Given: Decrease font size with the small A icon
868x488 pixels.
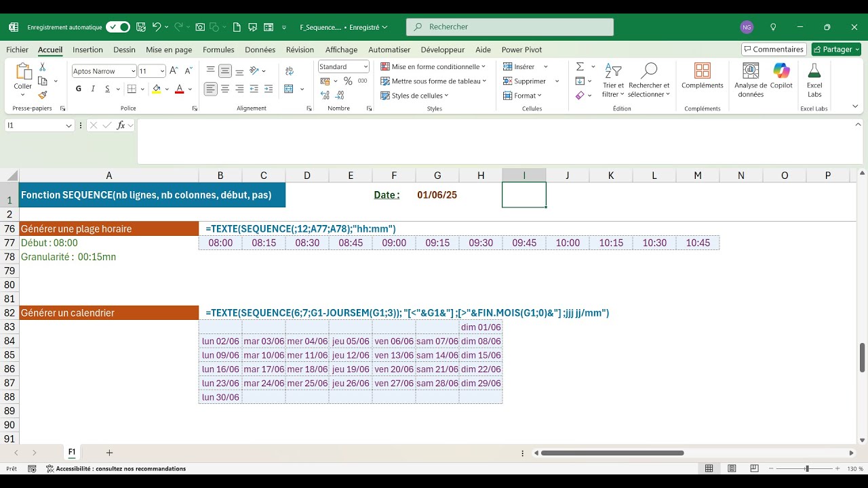Looking at the screenshot, I should (x=187, y=70).
